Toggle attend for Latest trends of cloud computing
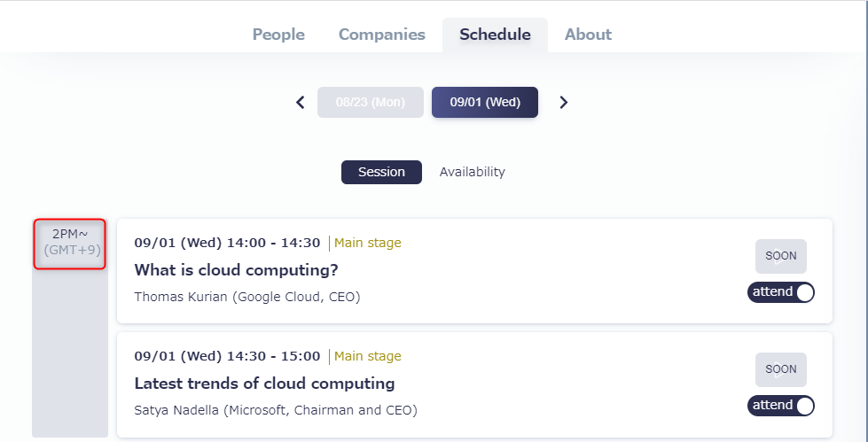 coord(780,406)
